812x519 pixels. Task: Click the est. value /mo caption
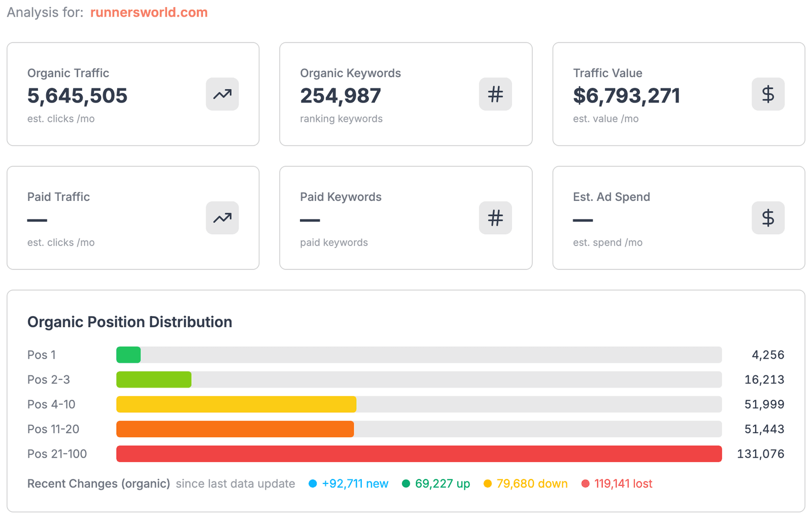click(x=605, y=119)
